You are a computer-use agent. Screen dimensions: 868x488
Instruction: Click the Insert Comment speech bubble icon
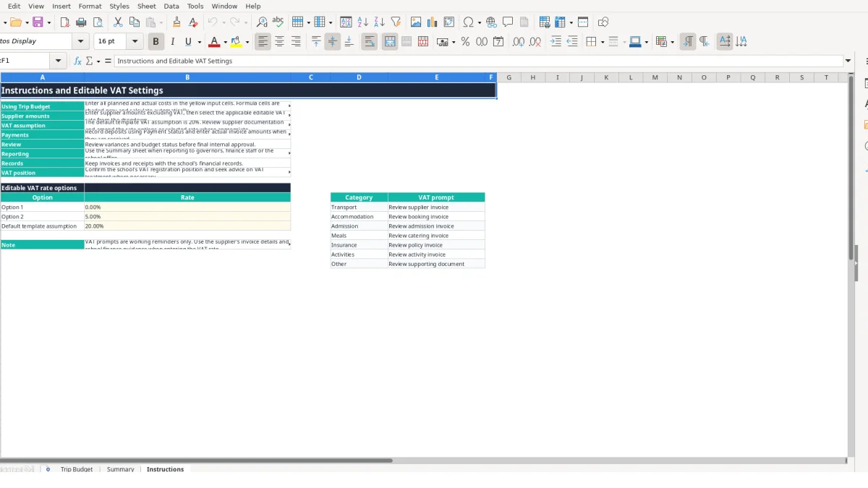(508, 22)
